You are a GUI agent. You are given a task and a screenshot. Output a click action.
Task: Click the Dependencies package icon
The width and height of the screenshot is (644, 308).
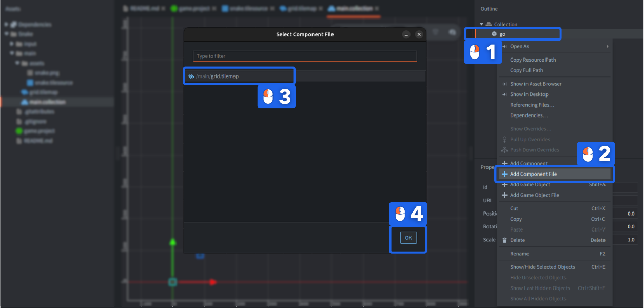point(14,24)
